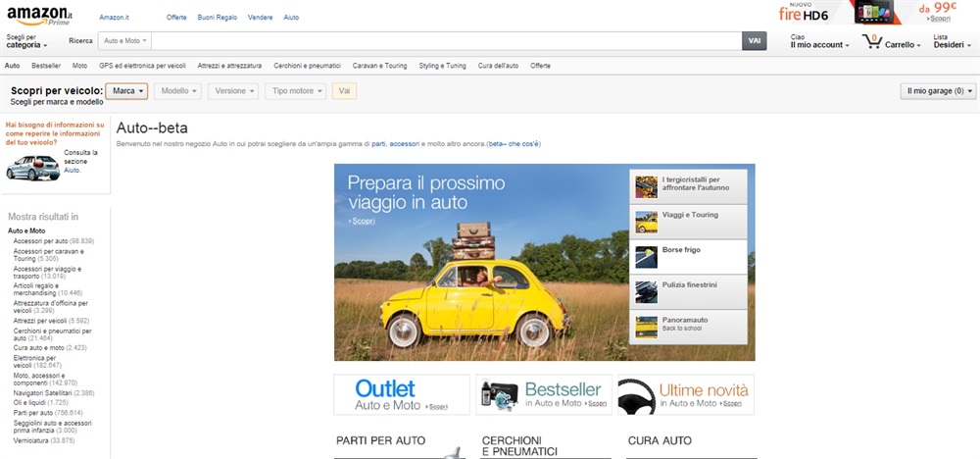Click Vendere top link
980x459 pixels.
coord(260,18)
